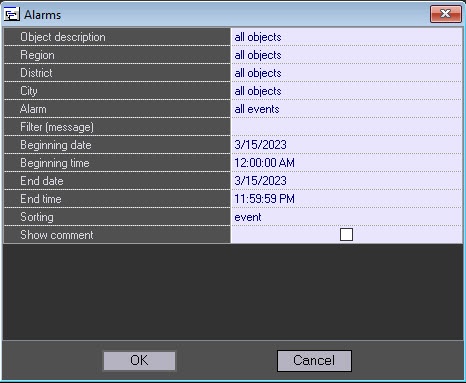Click the Cancel button
The height and width of the screenshot is (383, 466).
pos(314,361)
